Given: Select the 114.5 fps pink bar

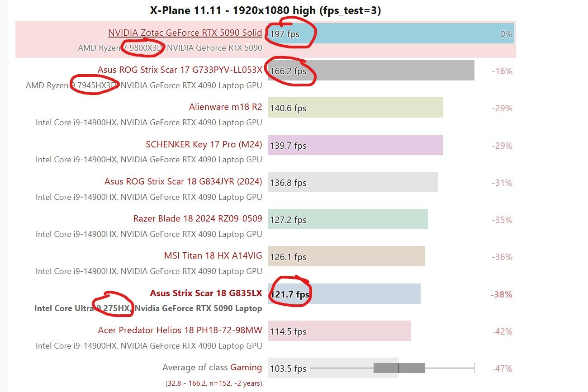Looking at the screenshot, I should (x=339, y=331).
